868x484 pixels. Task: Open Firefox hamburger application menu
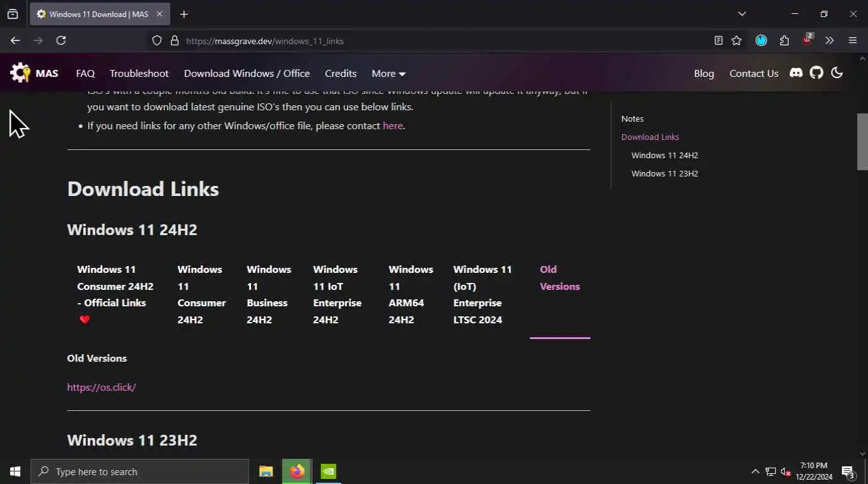853,40
